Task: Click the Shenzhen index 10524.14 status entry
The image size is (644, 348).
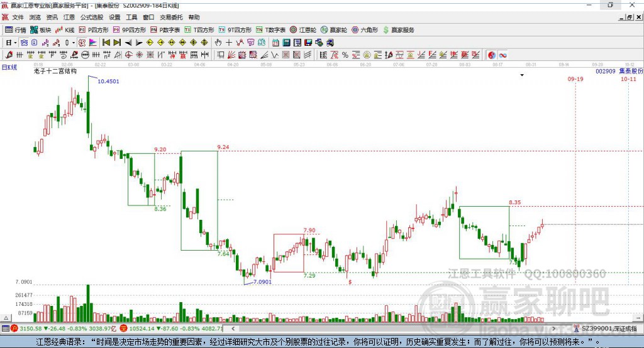Action: pyautogui.click(x=171, y=329)
